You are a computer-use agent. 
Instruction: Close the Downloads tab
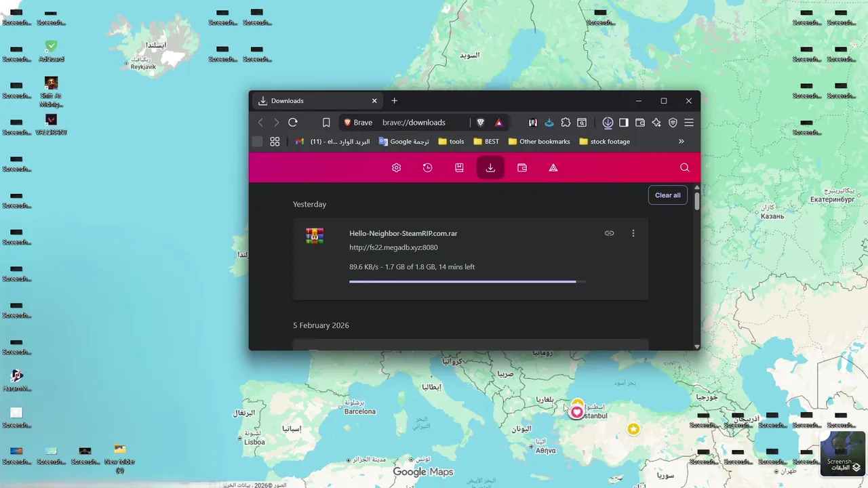click(x=374, y=101)
